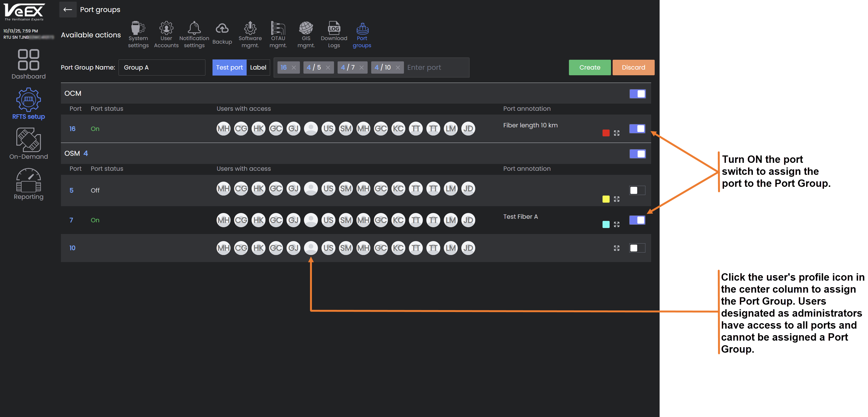Click the Discard button

(633, 67)
